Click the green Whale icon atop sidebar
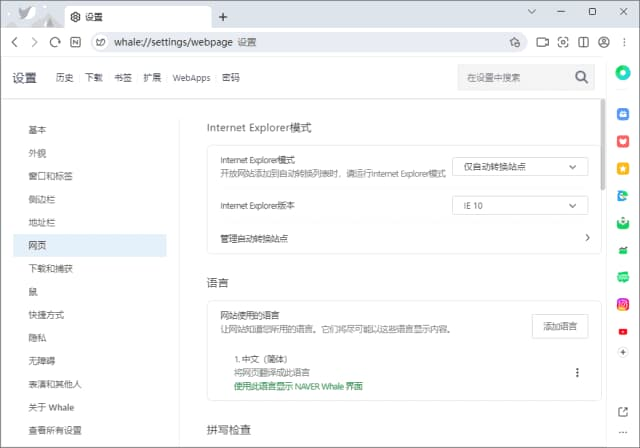Screen dimensions: 640x448 pos(622,73)
